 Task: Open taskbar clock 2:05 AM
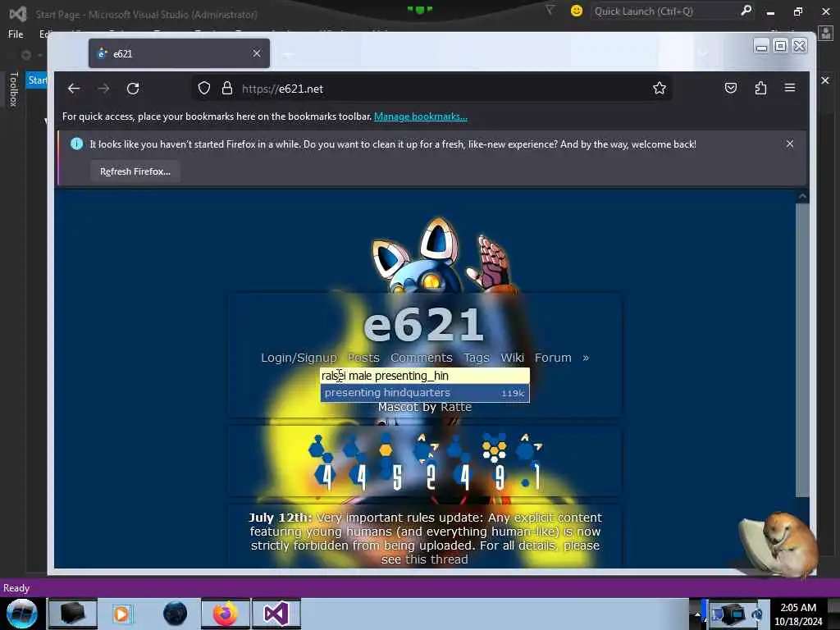pyautogui.click(x=798, y=614)
